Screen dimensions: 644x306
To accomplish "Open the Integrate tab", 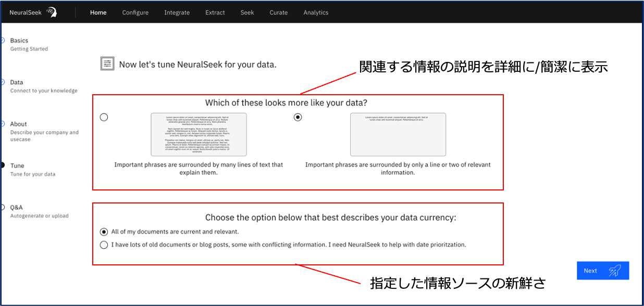I will click(x=177, y=12).
